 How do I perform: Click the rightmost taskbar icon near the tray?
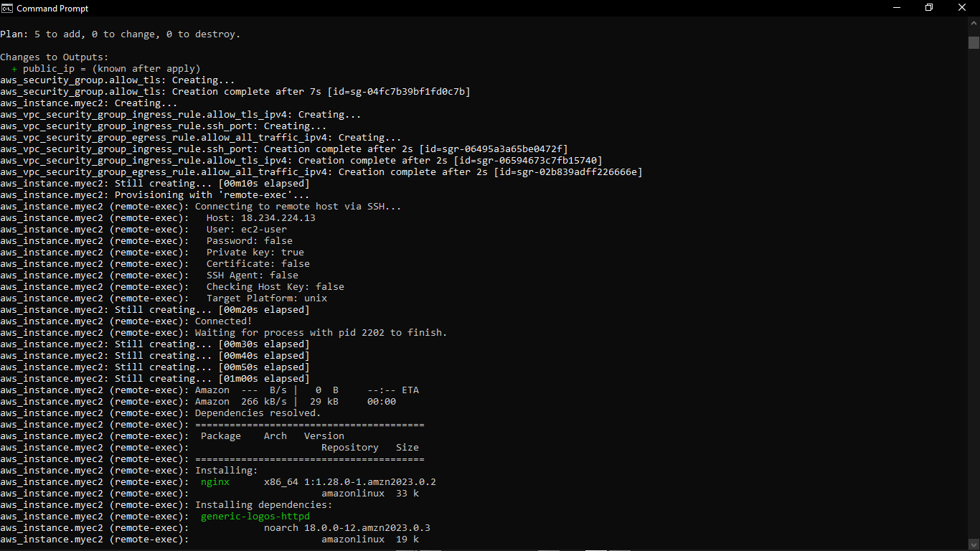(x=620, y=548)
